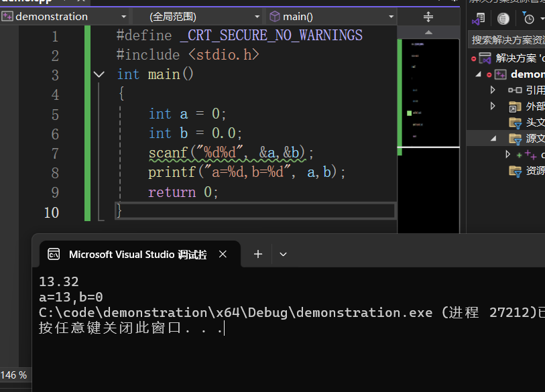Viewport: 545px width, 392px height.
Task: Open a new terminal tab with plus button
Action: (x=258, y=254)
